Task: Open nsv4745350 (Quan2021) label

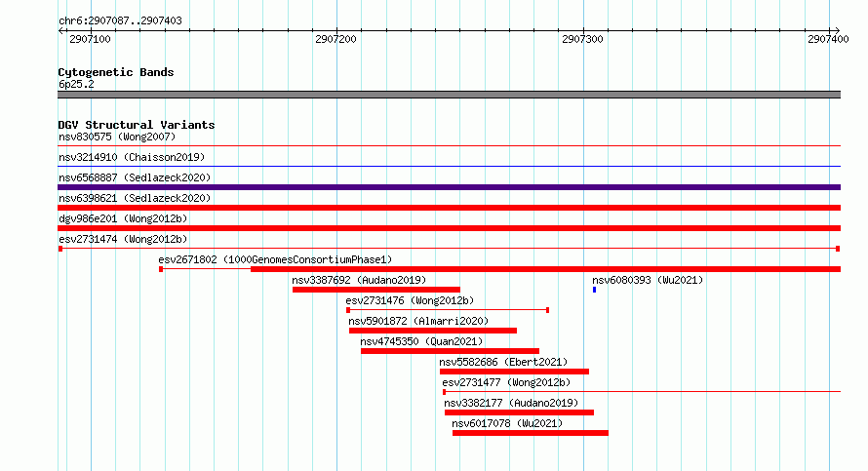Action: 421,341
